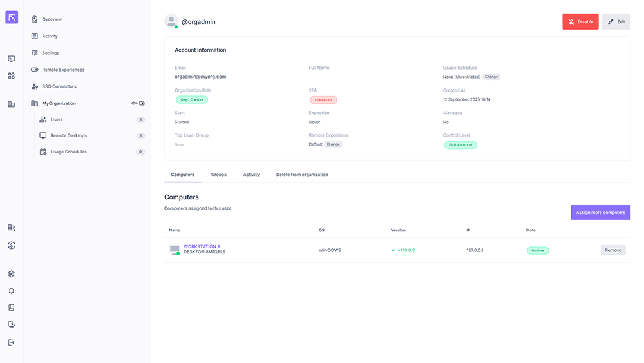
Task: Change the Remote Experience from Default
Action: [333, 144]
